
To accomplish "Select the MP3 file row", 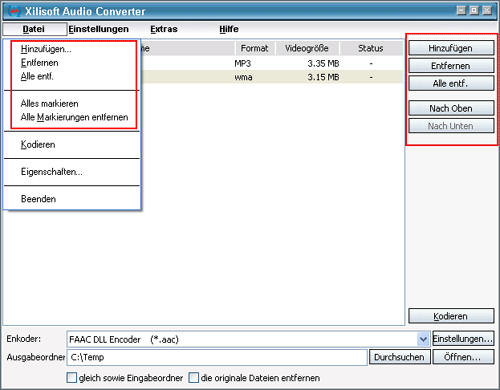I will pyautogui.click(x=272, y=63).
